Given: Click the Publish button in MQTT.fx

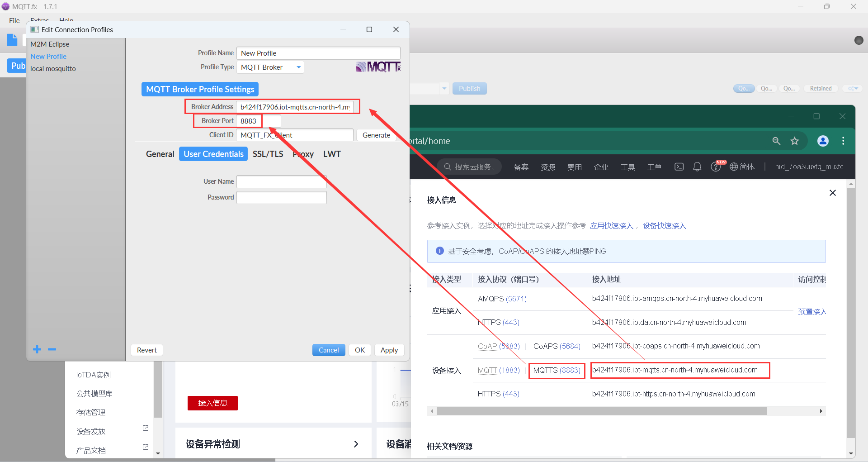Looking at the screenshot, I should point(470,89).
